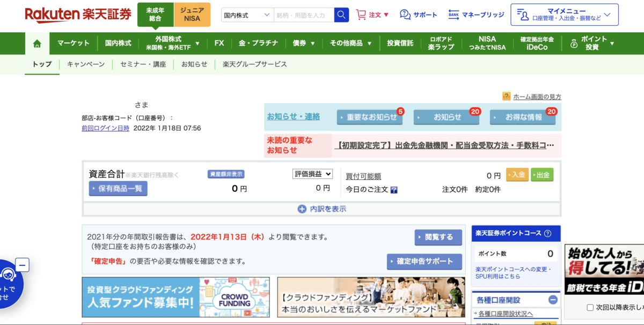Open 確定拠出年金 iDeCo menu item
Viewport: 644px width, 325px height.
(537, 44)
